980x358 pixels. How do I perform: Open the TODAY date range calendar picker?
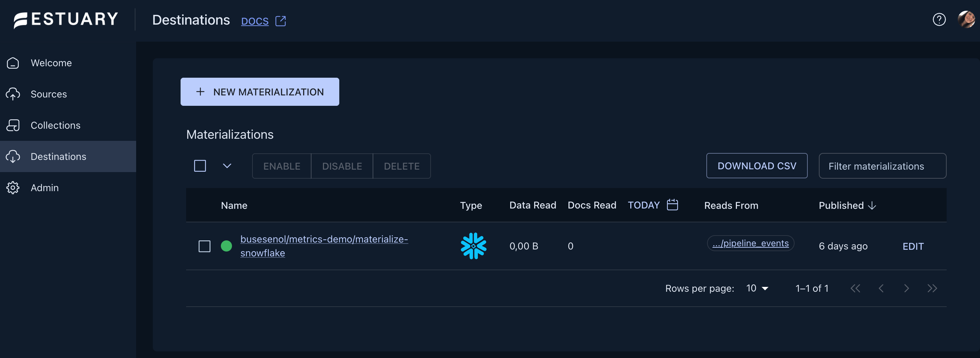pyautogui.click(x=672, y=205)
